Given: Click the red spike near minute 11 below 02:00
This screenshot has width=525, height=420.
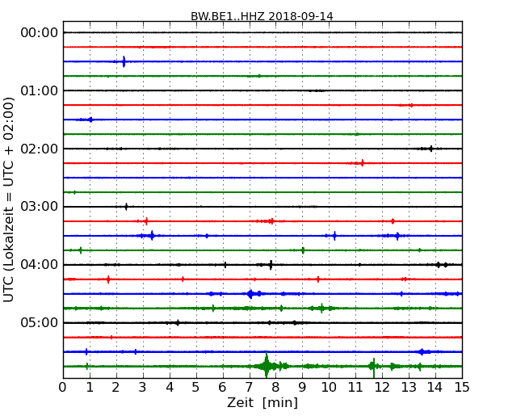Looking at the screenshot, I should (363, 163).
